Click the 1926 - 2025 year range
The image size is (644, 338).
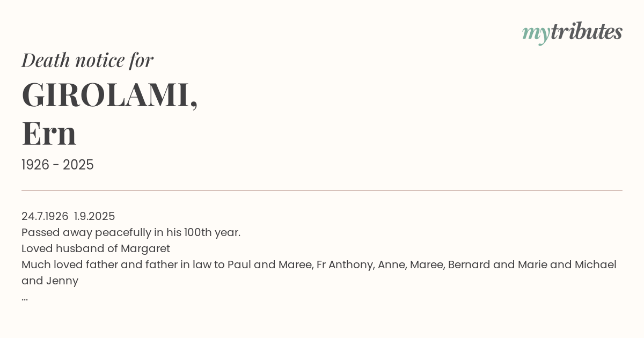tap(57, 165)
